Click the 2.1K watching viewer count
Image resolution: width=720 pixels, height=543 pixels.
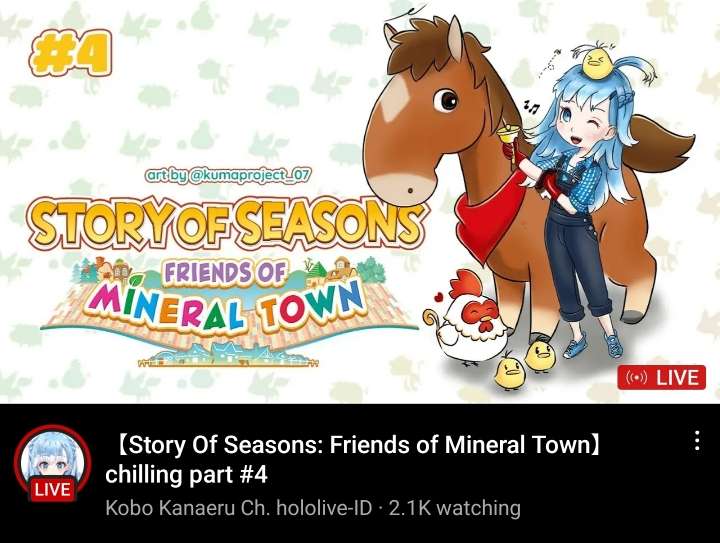click(x=455, y=508)
